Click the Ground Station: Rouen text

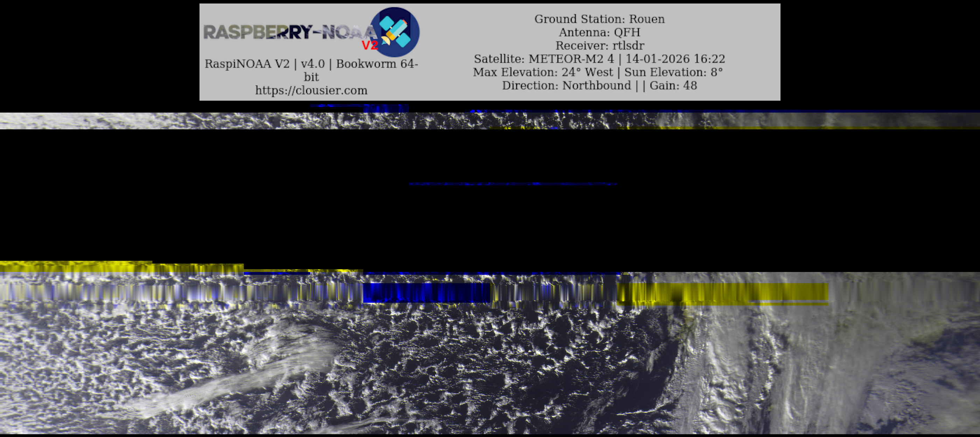click(x=599, y=19)
